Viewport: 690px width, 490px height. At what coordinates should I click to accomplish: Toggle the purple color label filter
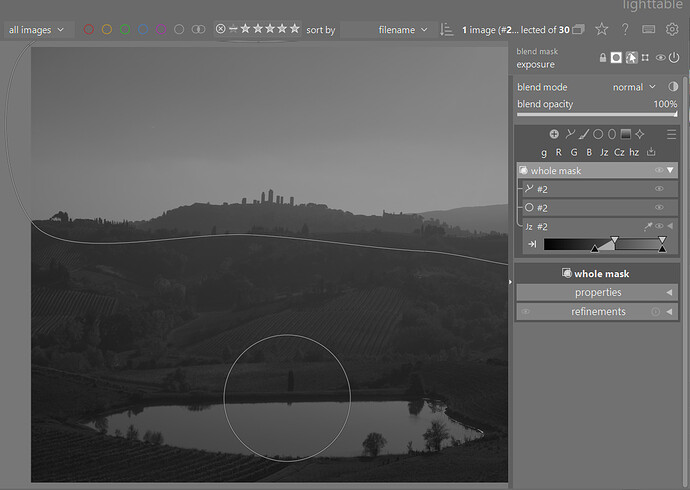(x=161, y=29)
